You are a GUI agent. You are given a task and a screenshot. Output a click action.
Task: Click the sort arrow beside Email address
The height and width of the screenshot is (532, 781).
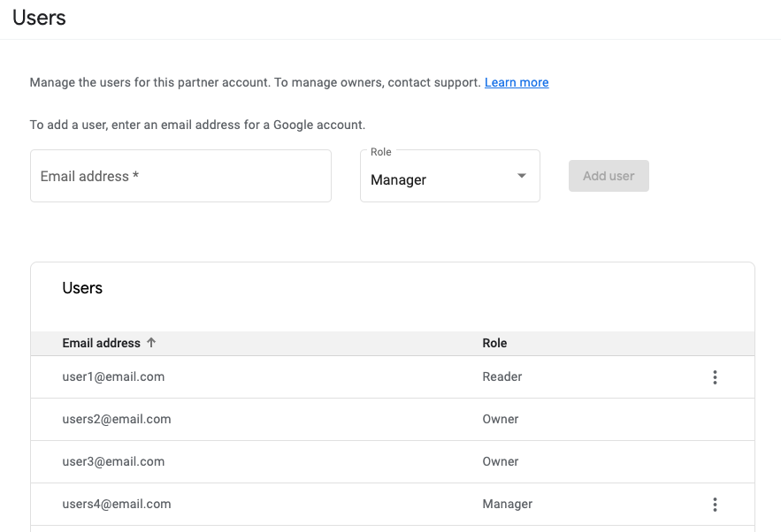click(151, 343)
